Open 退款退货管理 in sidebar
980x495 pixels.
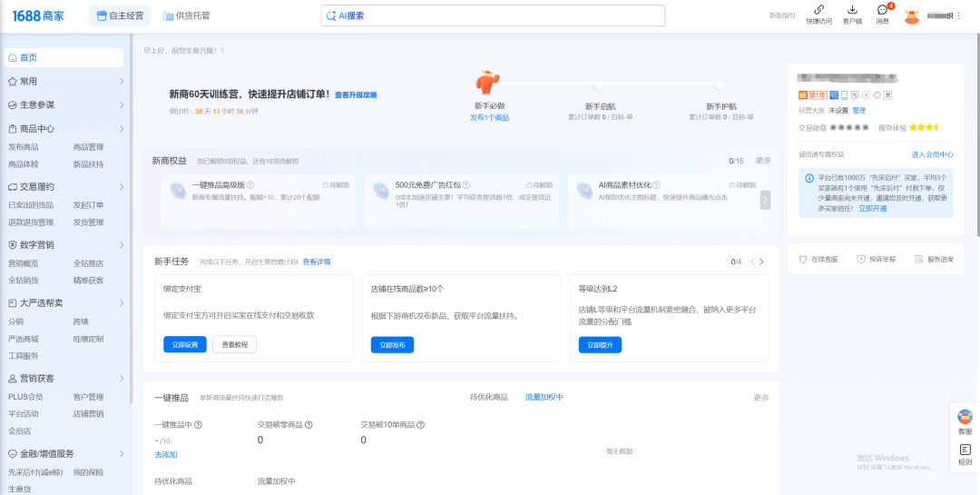pyautogui.click(x=31, y=223)
